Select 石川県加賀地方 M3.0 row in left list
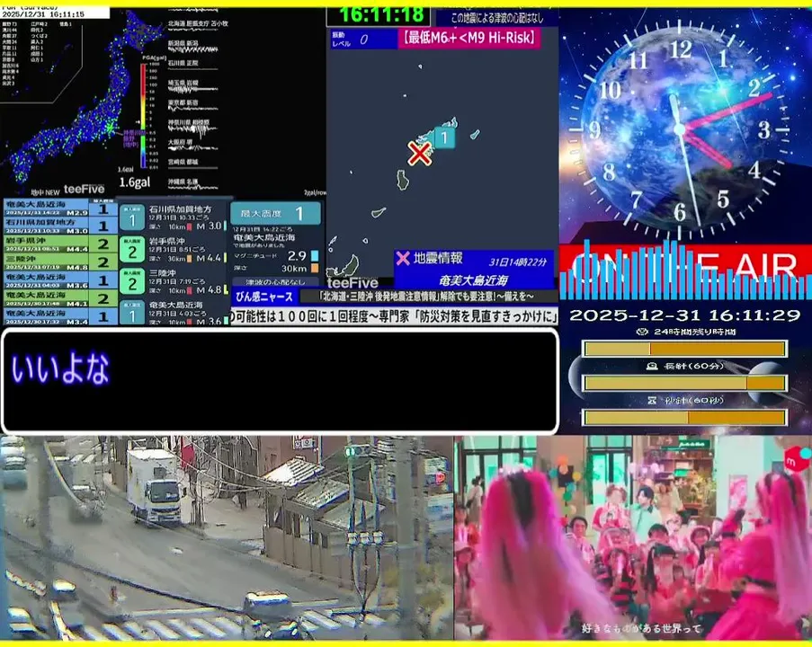Image resolution: width=812 pixels, height=647 pixels. tap(59, 226)
